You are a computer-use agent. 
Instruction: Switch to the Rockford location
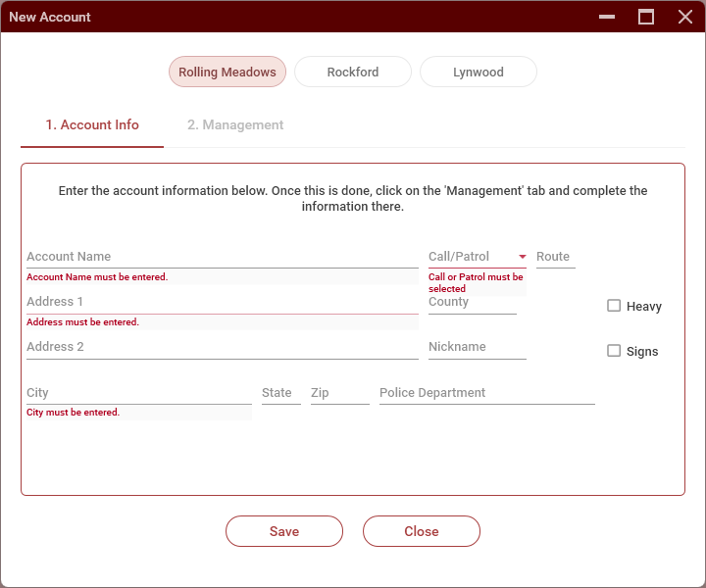pos(352,73)
